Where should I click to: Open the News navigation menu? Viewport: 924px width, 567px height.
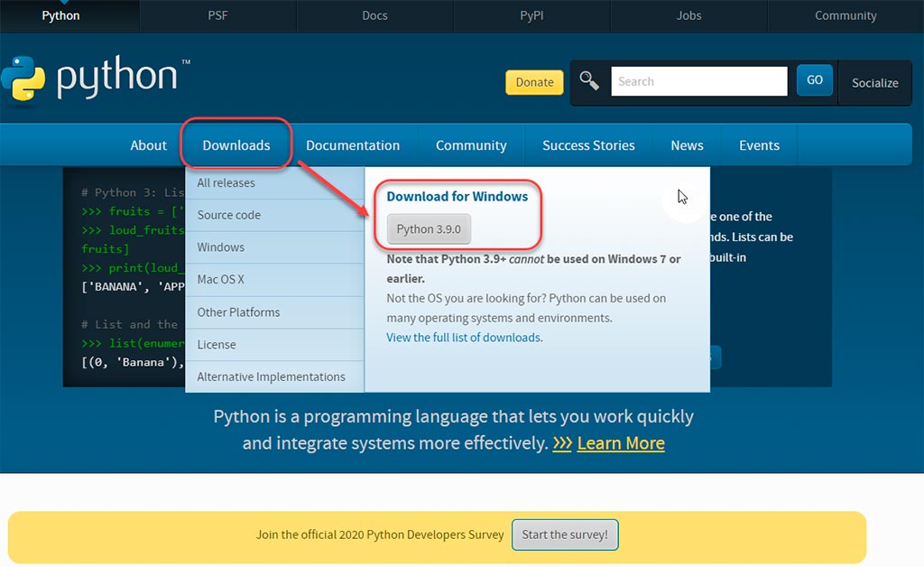point(687,145)
